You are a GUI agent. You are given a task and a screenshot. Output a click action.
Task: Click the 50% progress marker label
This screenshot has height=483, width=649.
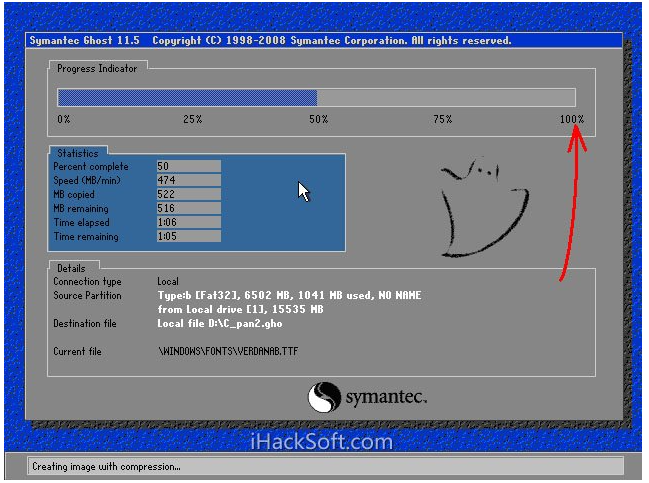tap(318, 120)
